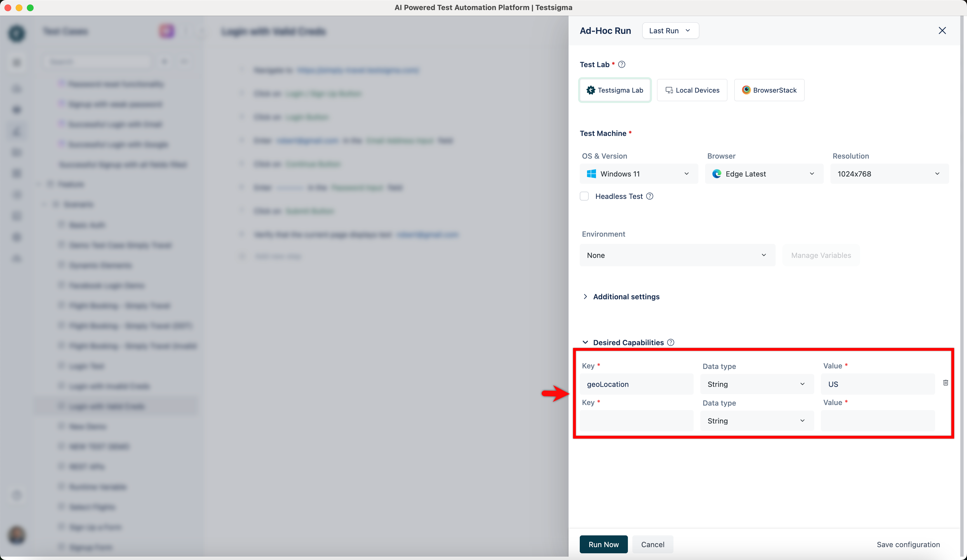Click the Desired Capabilities help icon
The width and height of the screenshot is (967, 560).
[x=670, y=343]
